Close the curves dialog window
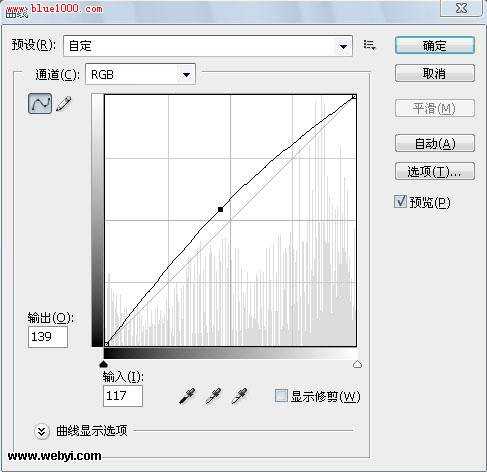The width and height of the screenshot is (487, 472). tap(461, 8)
